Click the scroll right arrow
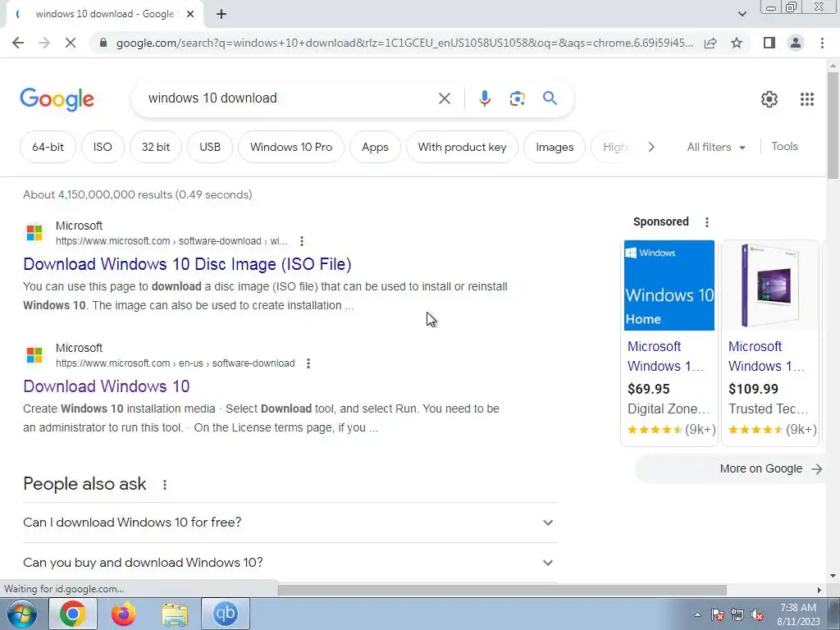Screen dimensions: 840x630 pos(819,590)
